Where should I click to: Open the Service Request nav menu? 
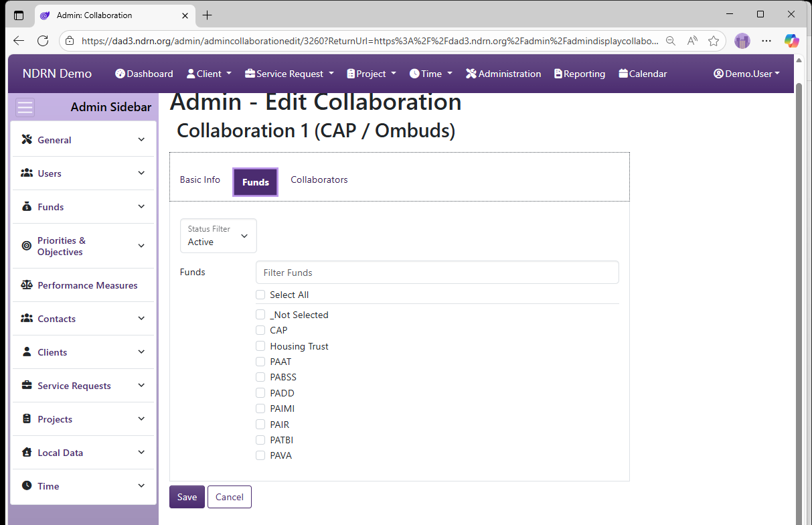click(x=289, y=74)
